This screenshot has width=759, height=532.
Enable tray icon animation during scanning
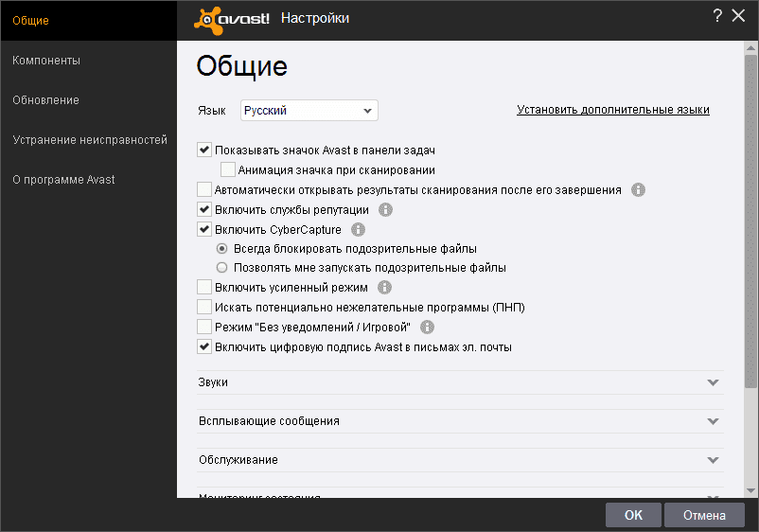(x=227, y=170)
